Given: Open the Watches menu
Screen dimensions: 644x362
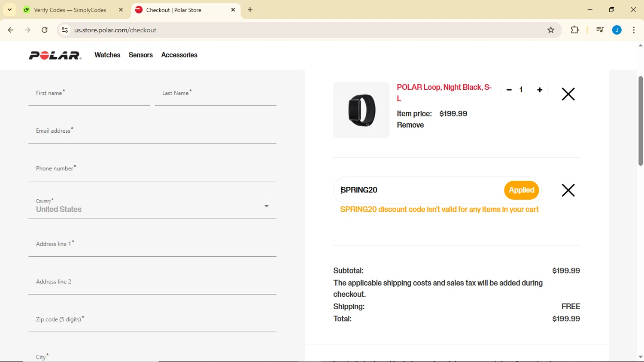Looking at the screenshot, I should 107,55.
